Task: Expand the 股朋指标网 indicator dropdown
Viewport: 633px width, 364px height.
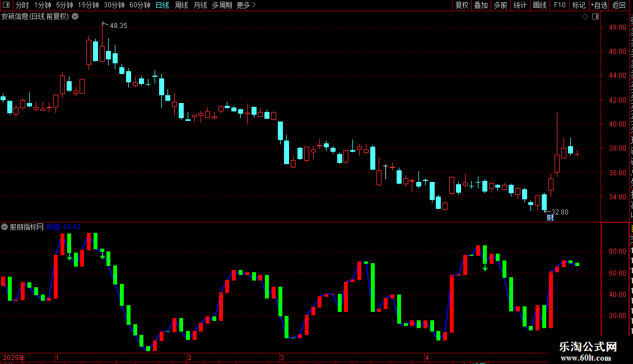Action: coord(4,227)
